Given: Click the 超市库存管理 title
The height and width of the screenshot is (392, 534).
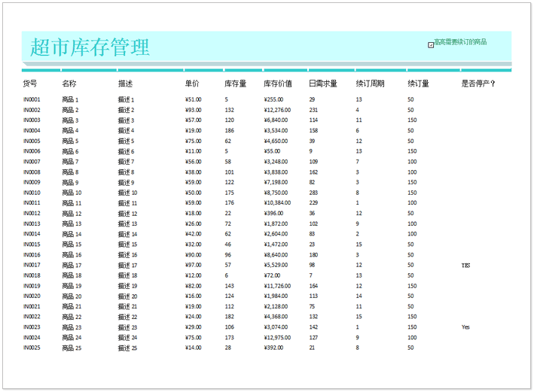Looking at the screenshot, I should coord(90,47).
